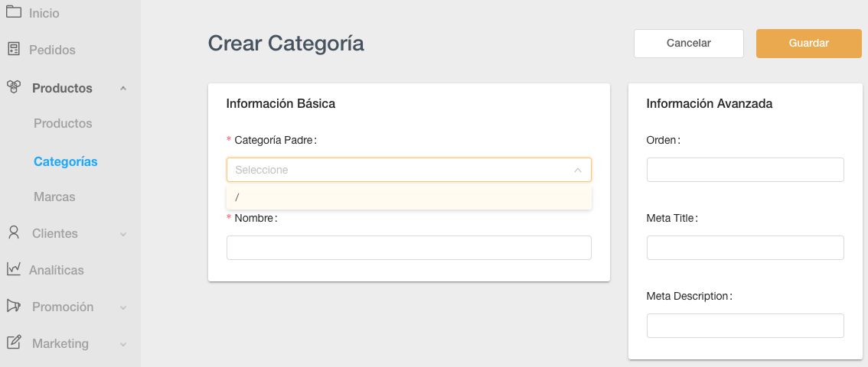Image resolution: width=868 pixels, height=367 pixels.
Task: Expand the Marketing submenu arrow
Action: coord(123,344)
